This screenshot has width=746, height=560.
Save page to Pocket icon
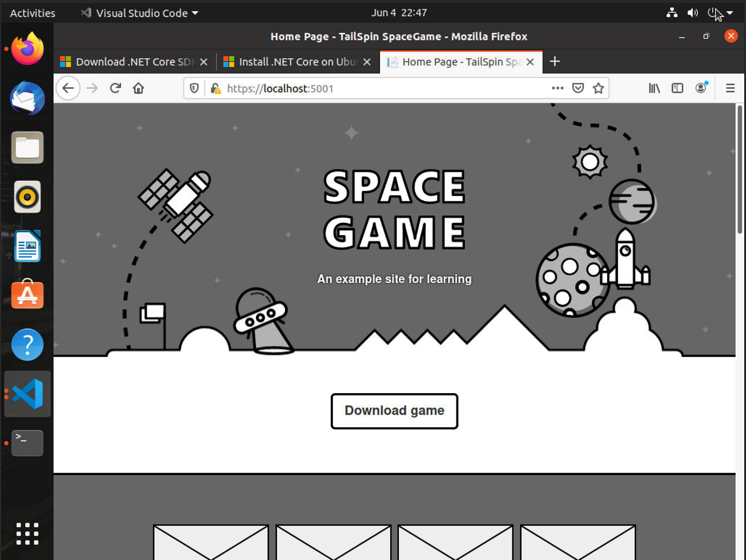578,88
